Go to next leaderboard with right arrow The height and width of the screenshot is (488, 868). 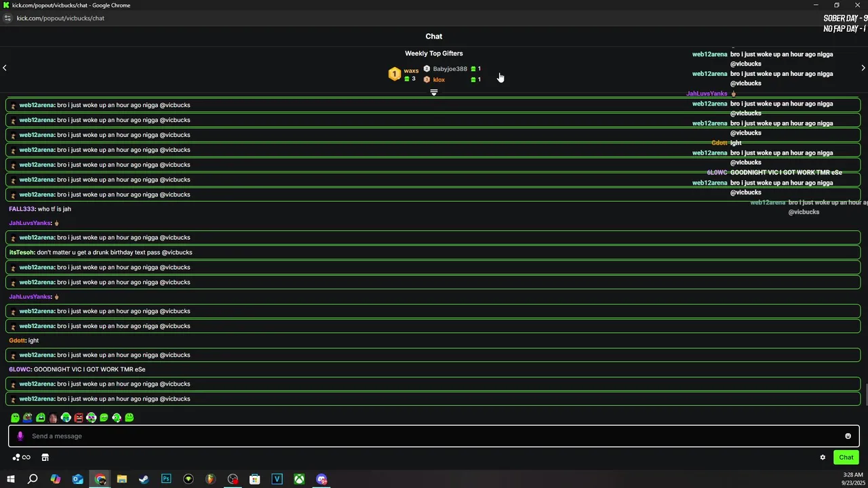(863, 68)
